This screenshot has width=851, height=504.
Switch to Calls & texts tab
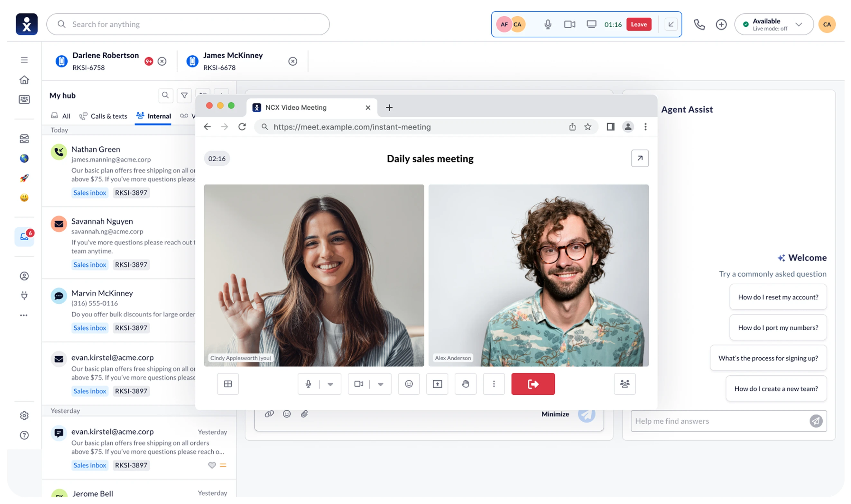tap(103, 116)
